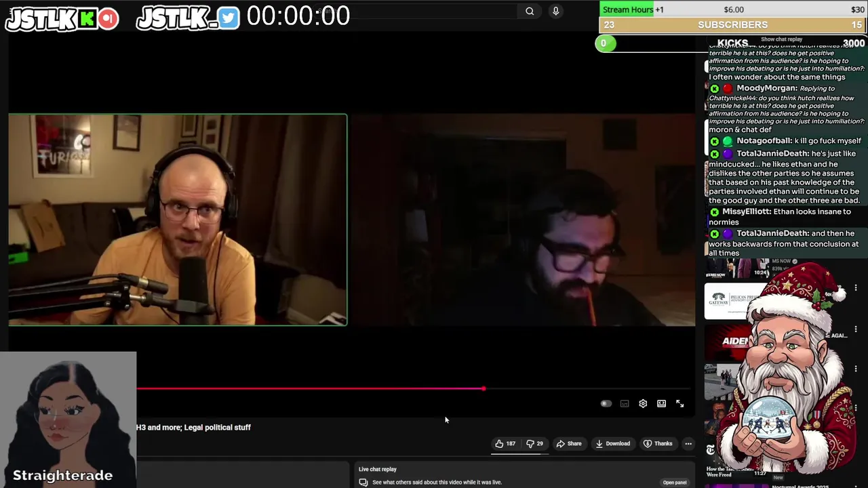The width and height of the screenshot is (868, 488).
Task: Click the see what others said chat icon
Action: click(363, 483)
